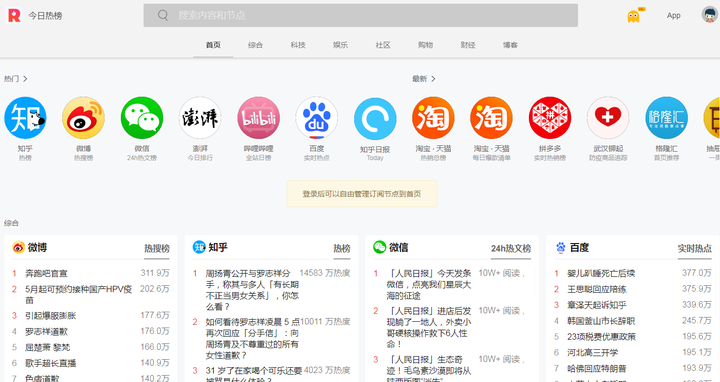This screenshot has height=382, width=720.
Task: Open the 淘宝·天猫 热销总榜 icon
Action: pyautogui.click(x=433, y=118)
